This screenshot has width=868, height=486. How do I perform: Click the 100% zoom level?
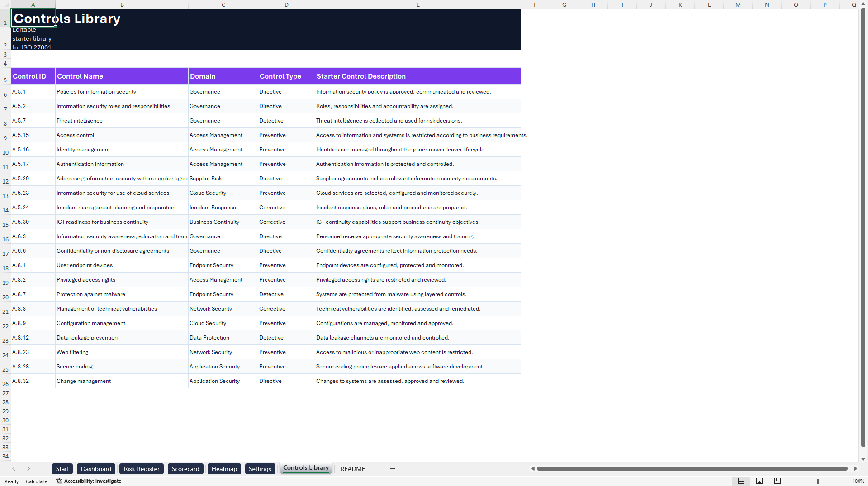[858, 481]
